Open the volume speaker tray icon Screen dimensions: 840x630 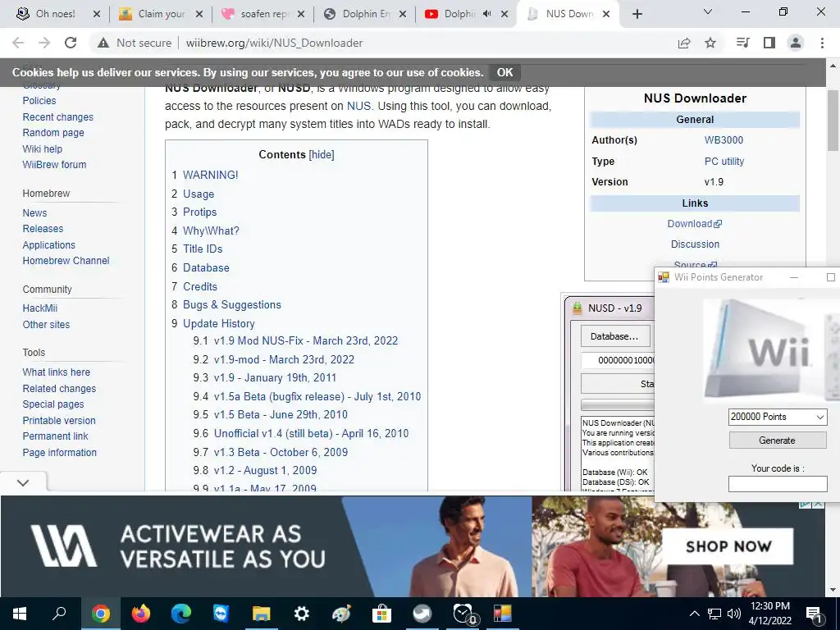click(x=734, y=614)
